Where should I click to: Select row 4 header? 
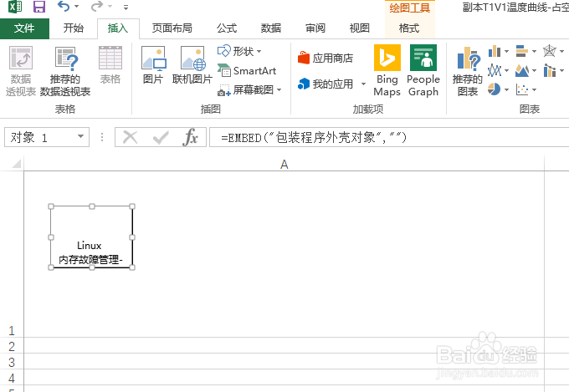pyautogui.click(x=12, y=379)
